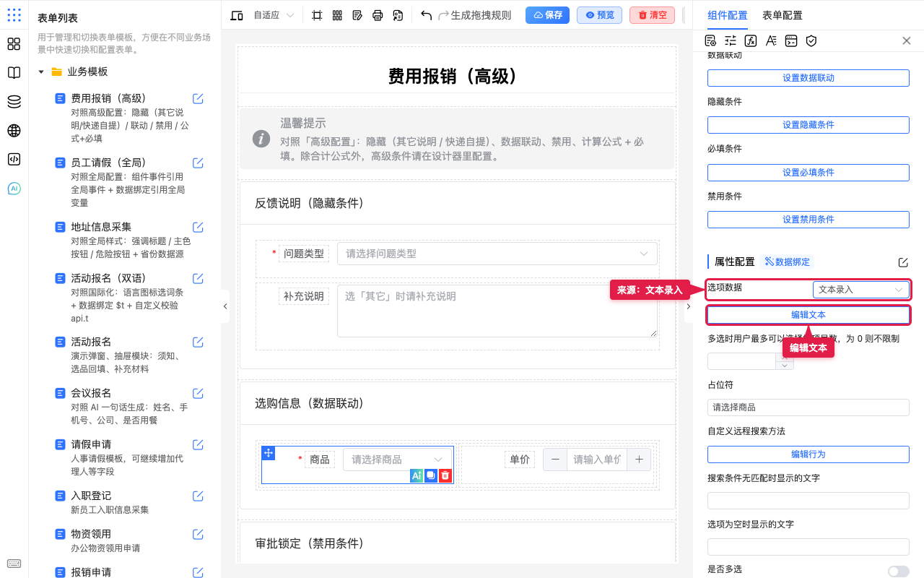Open the database icon in left sidebar
The width and height of the screenshot is (924, 578).
tap(14, 102)
